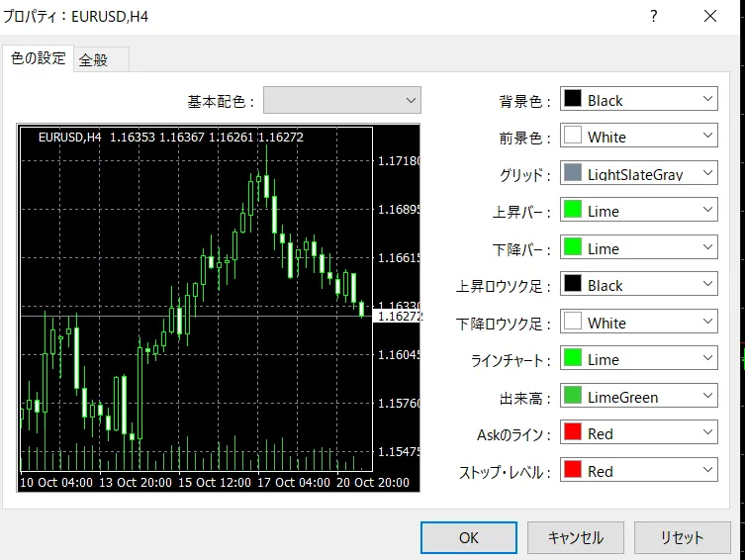
Task: Expand the 上昇バー color dropdown
Action: [x=638, y=210]
